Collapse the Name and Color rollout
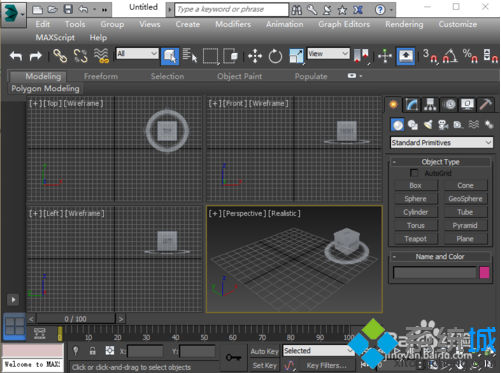 tap(394, 257)
